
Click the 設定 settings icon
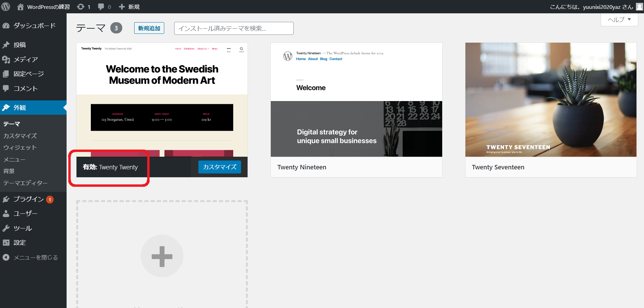tap(6, 243)
